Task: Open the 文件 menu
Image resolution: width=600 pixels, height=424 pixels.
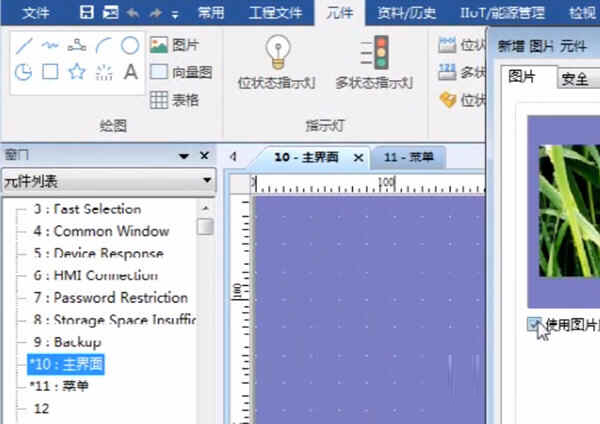Action: point(36,12)
